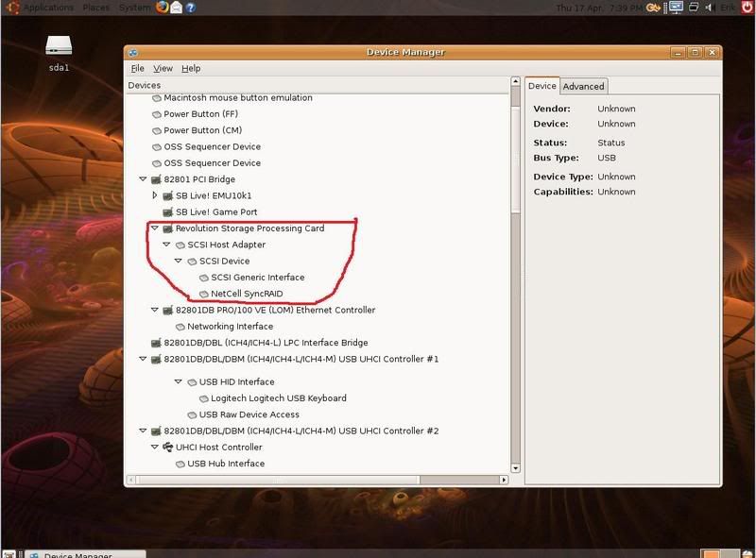Collapse the USB UHCI Controller #2 node

point(143,431)
